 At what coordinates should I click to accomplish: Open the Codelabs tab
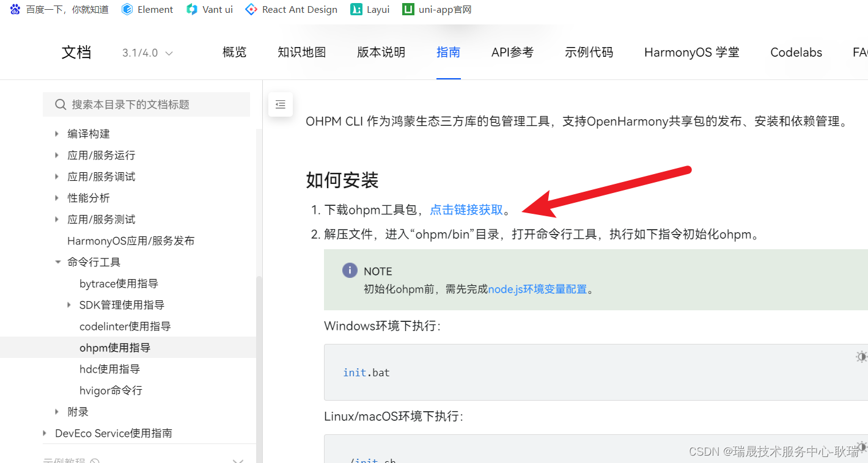coord(796,53)
